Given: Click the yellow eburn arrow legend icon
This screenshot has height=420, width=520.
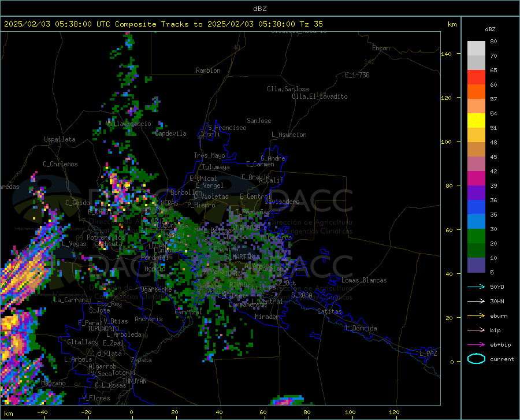Looking at the screenshot, I should (x=476, y=316).
